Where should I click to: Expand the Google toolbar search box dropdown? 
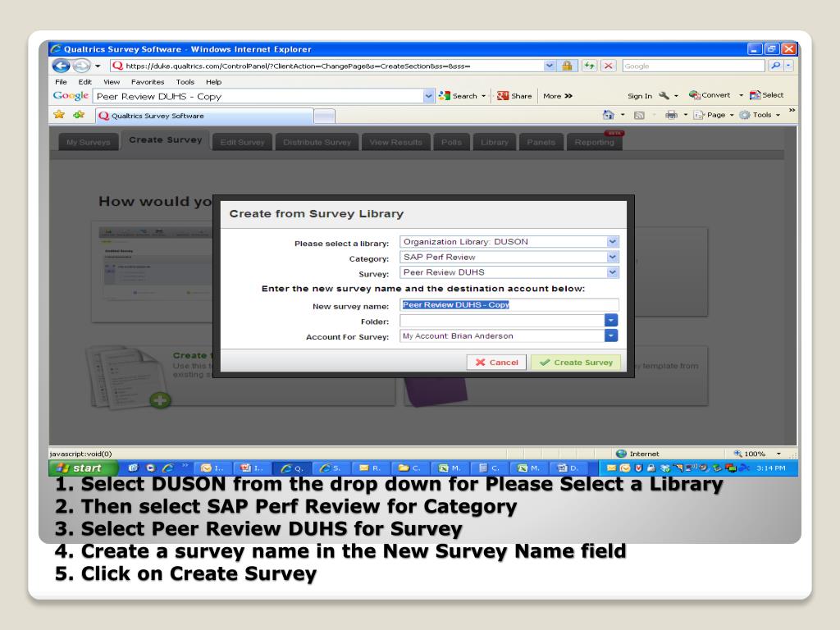click(x=428, y=97)
